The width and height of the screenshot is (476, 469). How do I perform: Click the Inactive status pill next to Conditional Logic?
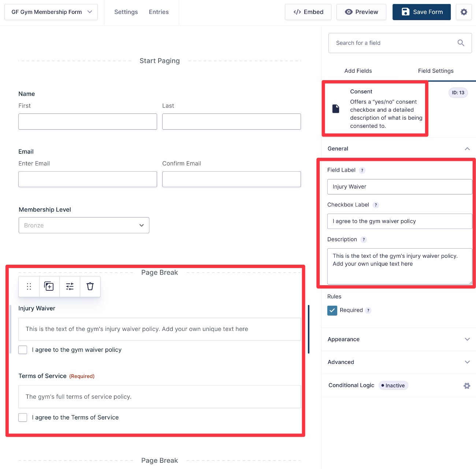point(393,385)
